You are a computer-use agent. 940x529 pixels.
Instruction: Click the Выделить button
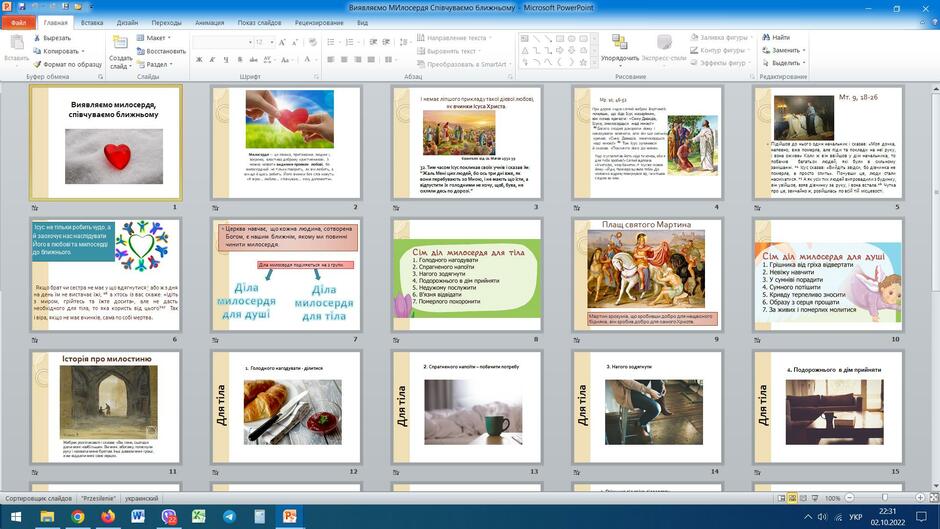[x=783, y=63]
